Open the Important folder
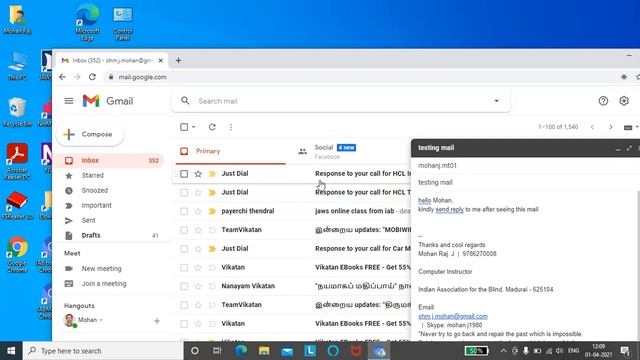 (x=109, y=205)
